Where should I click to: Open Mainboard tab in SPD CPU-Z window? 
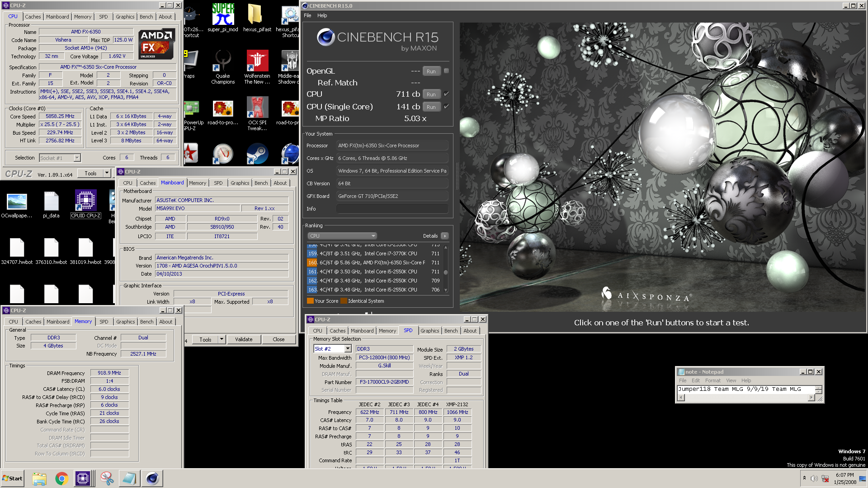pos(362,331)
